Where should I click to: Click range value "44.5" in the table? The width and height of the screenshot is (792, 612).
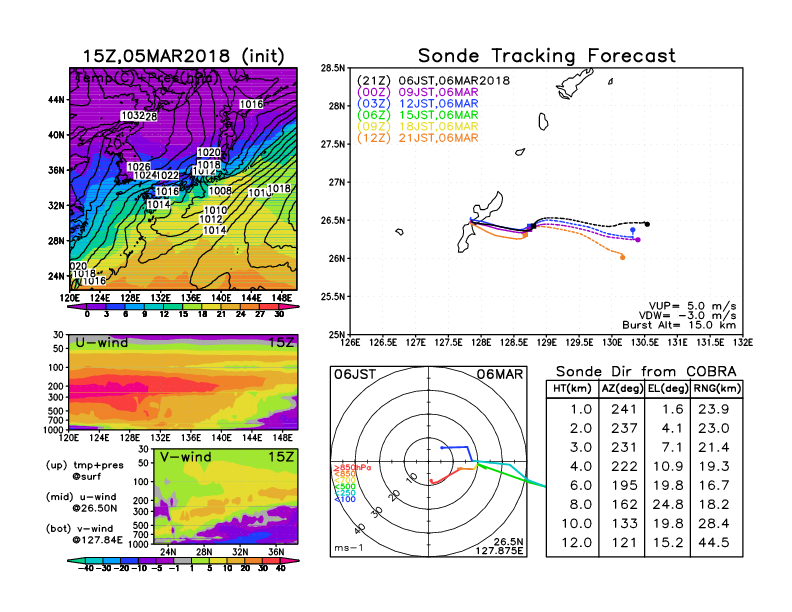714,543
